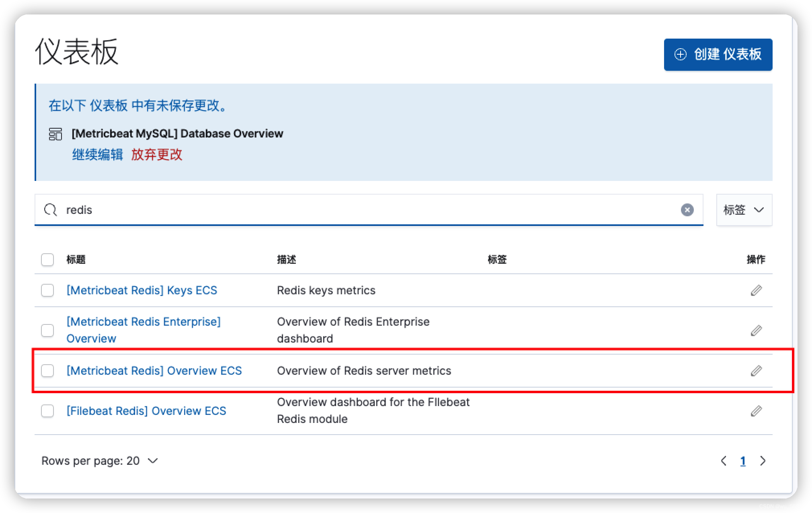The image size is (812, 513).
Task: Clear the redis search text
Action: pos(687,209)
